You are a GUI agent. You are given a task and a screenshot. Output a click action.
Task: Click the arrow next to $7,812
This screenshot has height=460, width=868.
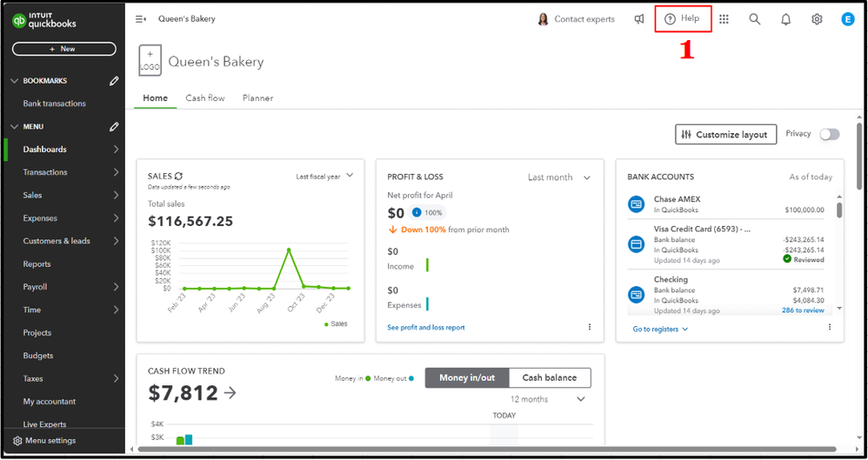pos(230,393)
